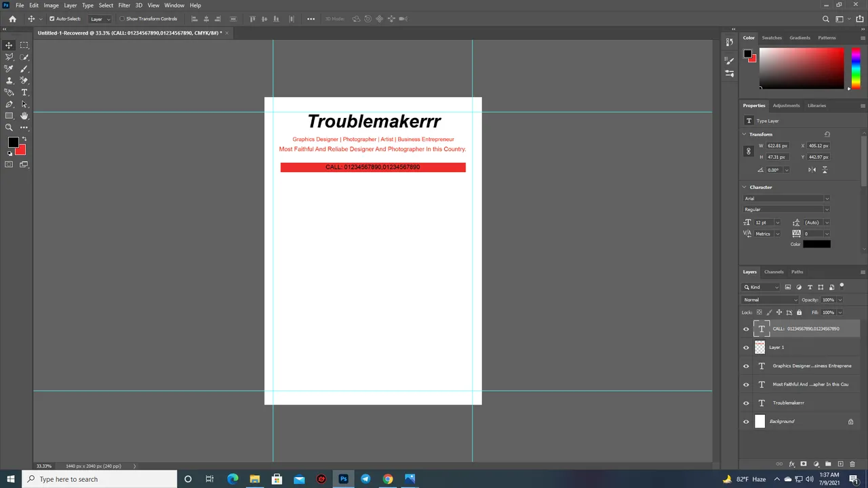Open the Image menu
Image resolution: width=868 pixels, height=488 pixels.
coord(52,5)
